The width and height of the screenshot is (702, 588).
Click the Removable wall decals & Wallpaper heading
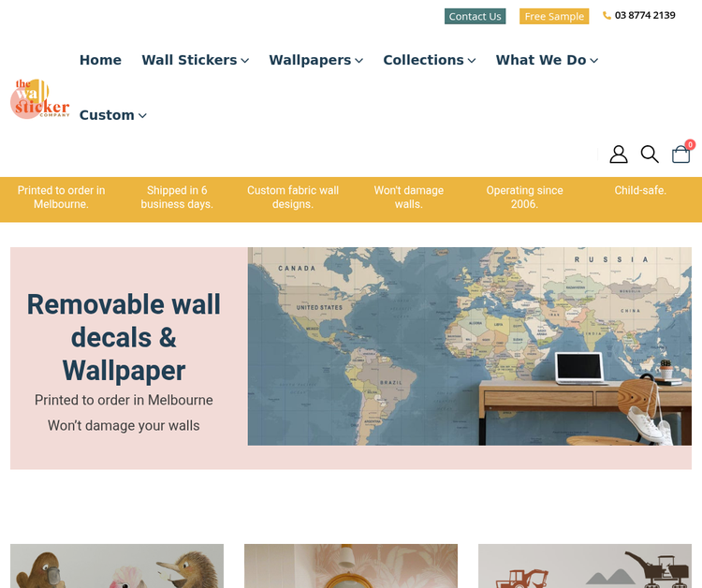[124, 338]
